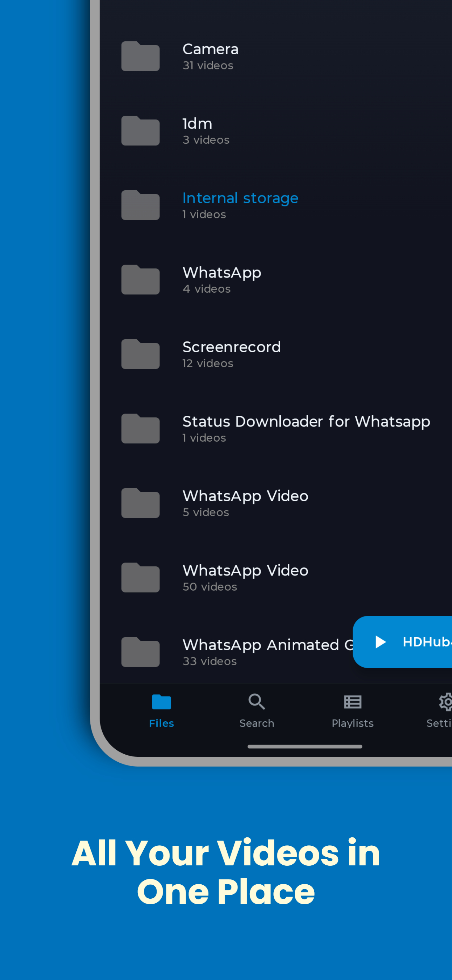Click the "31 videos" count under Camera
452x980 pixels.
(x=208, y=66)
